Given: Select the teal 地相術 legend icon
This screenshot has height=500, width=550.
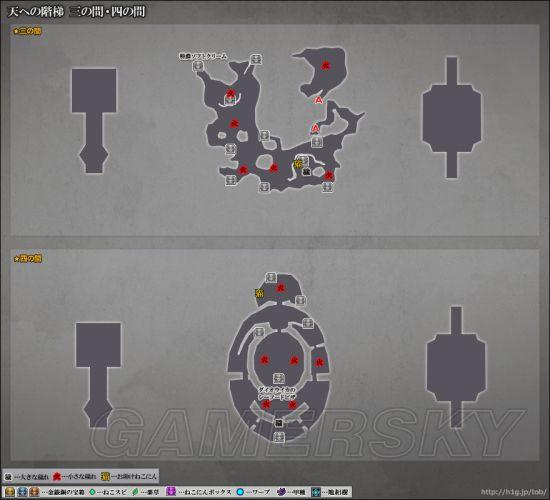Looking at the screenshot, I should [x=316, y=492].
